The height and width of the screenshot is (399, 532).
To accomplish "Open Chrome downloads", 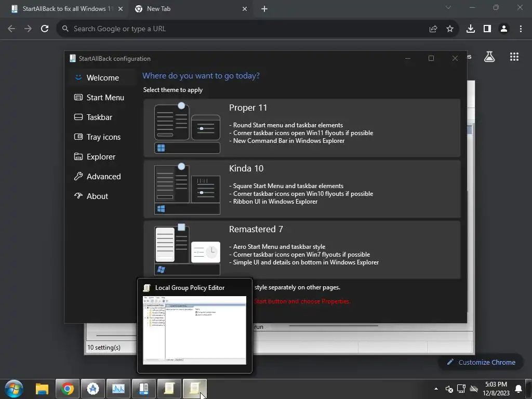I will click(x=471, y=29).
